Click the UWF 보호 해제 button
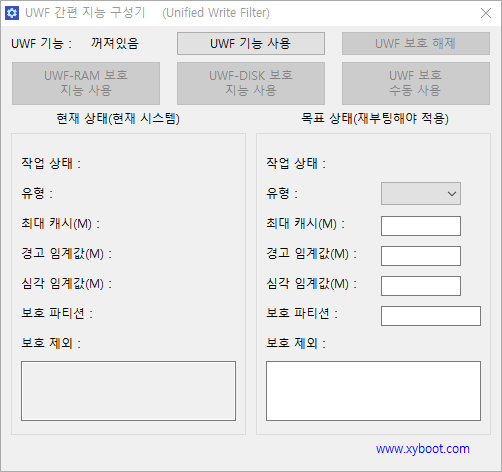The width and height of the screenshot is (502, 472). click(x=416, y=43)
